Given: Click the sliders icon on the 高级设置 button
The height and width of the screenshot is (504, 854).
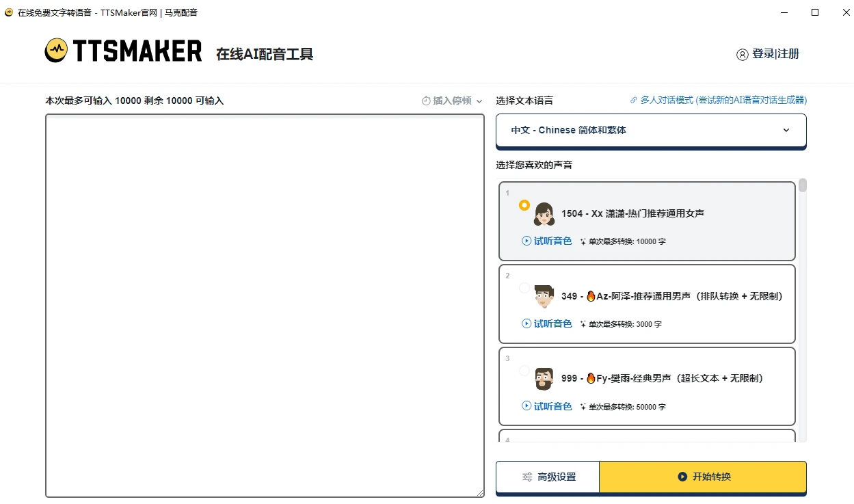Looking at the screenshot, I should (526, 477).
